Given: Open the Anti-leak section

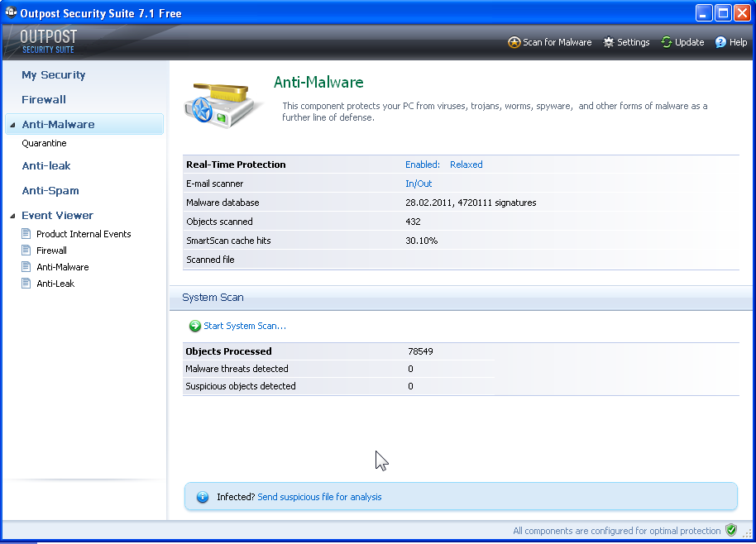Looking at the screenshot, I should coord(46,165).
